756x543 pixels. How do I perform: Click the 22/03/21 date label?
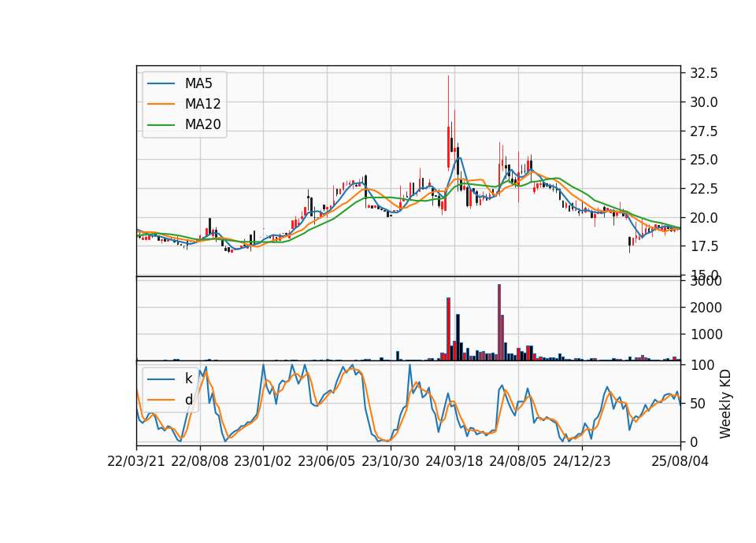pyautogui.click(x=136, y=461)
